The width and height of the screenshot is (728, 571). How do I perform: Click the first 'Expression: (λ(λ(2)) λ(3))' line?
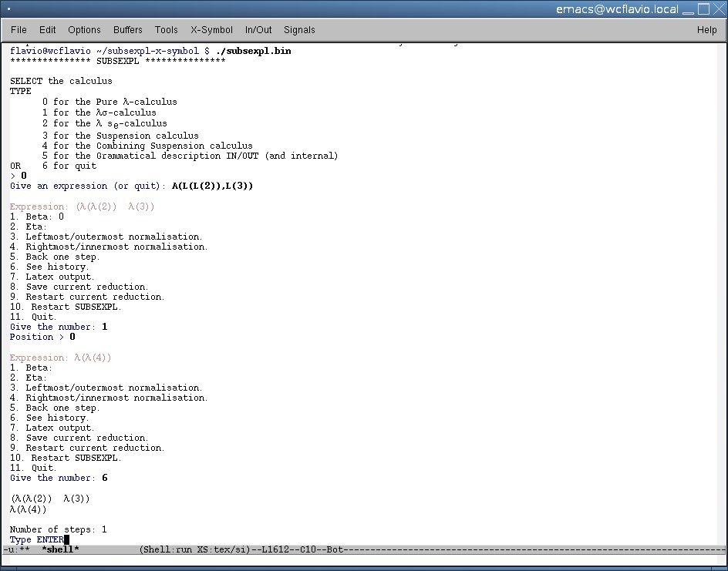point(83,207)
